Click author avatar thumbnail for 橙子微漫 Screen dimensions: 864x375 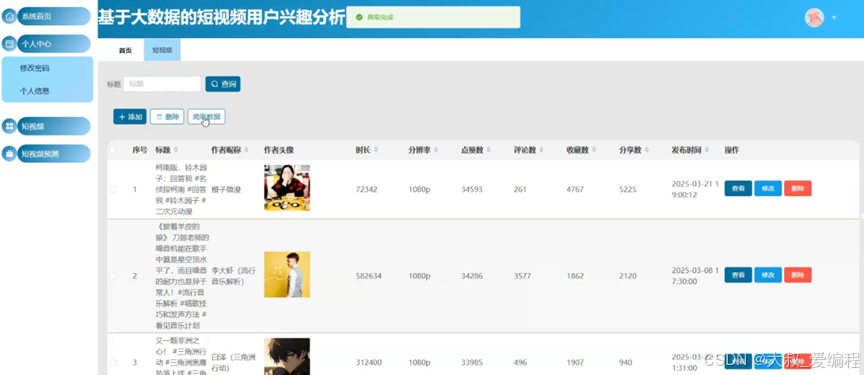pyautogui.click(x=287, y=188)
